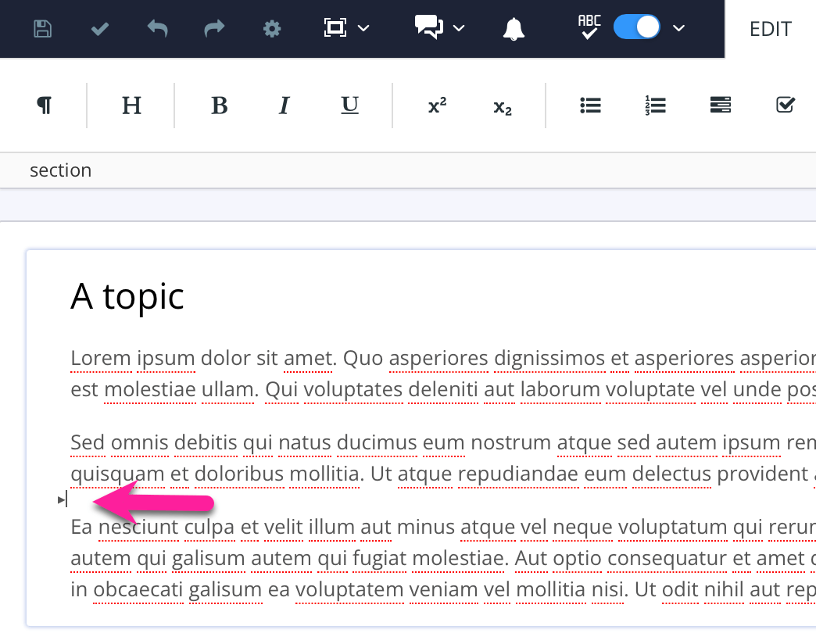This screenshot has width=816, height=644.
Task: Select the section breadcrumb element
Action: (x=60, y=170)
